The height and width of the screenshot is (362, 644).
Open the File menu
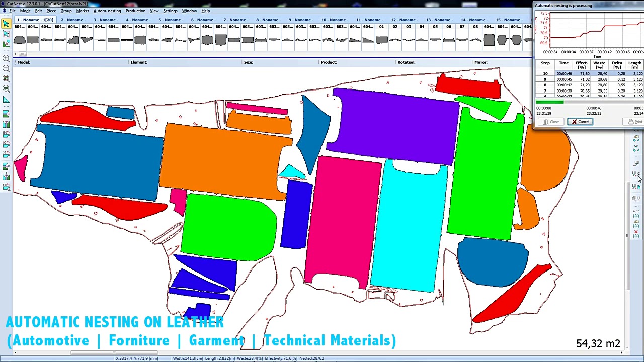[12, 11]
